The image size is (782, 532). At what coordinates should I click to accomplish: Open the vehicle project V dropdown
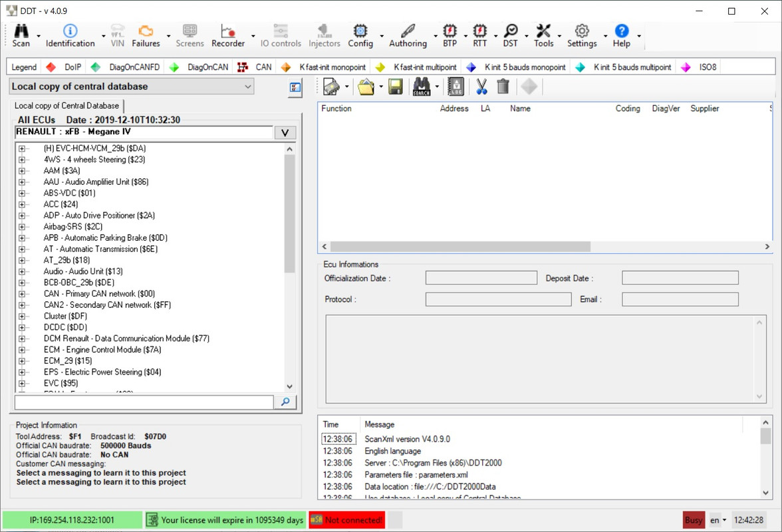click(285, 132)
